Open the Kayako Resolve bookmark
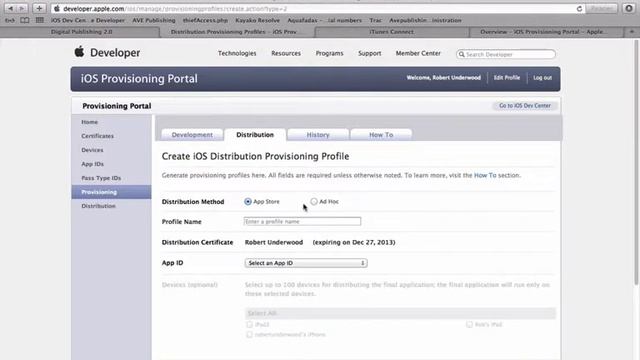This screenshot has height=360, width=640. coord(258,20)
